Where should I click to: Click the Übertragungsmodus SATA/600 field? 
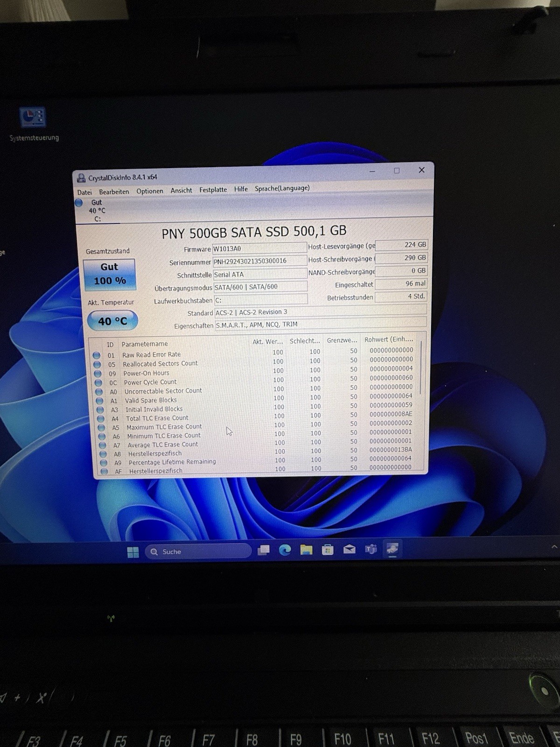(x=260, y=287)
